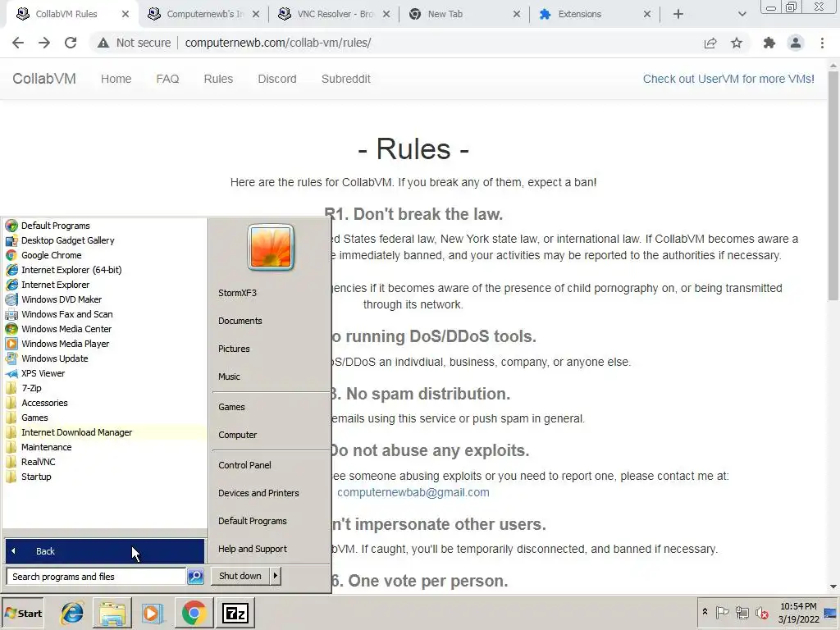The height and width of the screenshot is (630, 840).
Task: Expand the Accessories folder
Action: 104,403
